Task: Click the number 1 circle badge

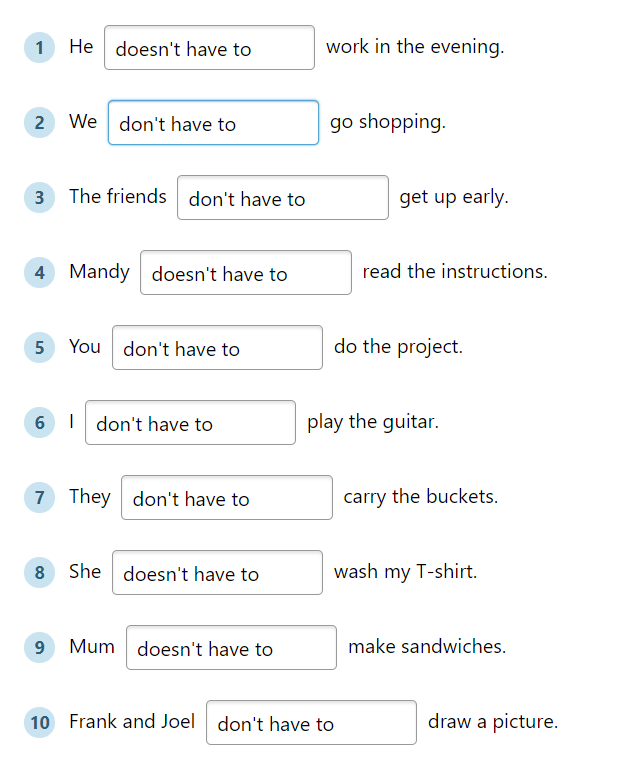Action: 39,47
